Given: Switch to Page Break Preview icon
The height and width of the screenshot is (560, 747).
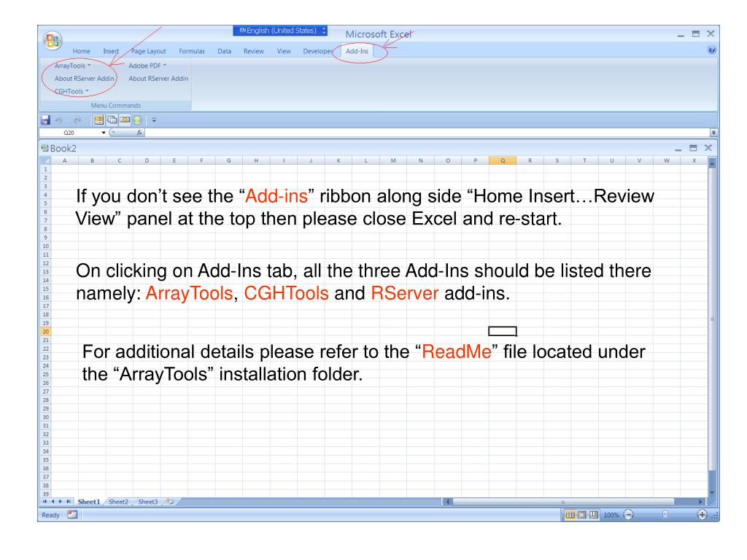Looking at the screenshot, I should point(593,515).
